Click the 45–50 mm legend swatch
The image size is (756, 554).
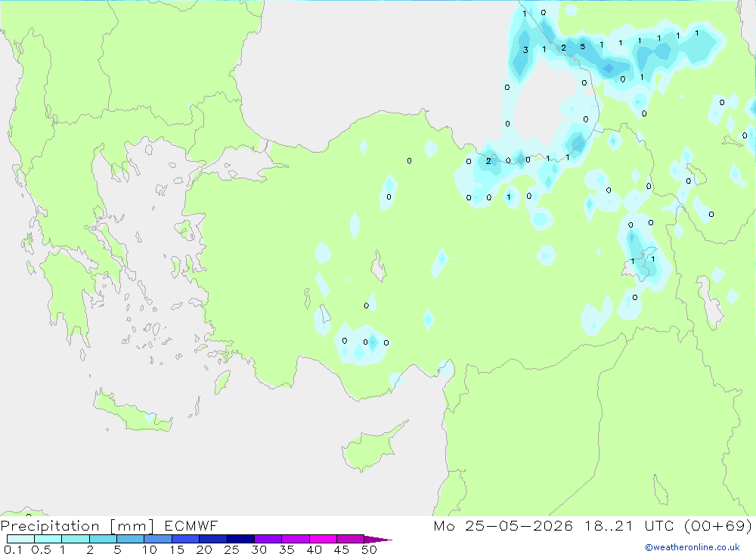point(351,539)
